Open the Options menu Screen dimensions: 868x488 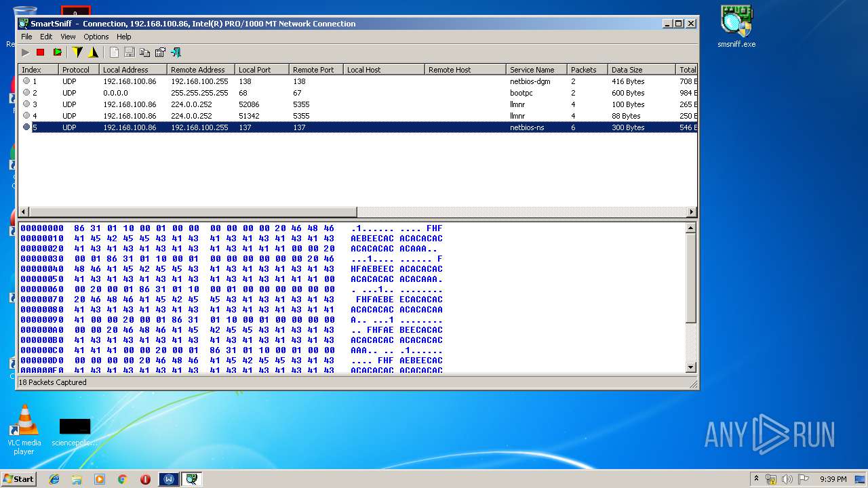(x=96, y=37)
